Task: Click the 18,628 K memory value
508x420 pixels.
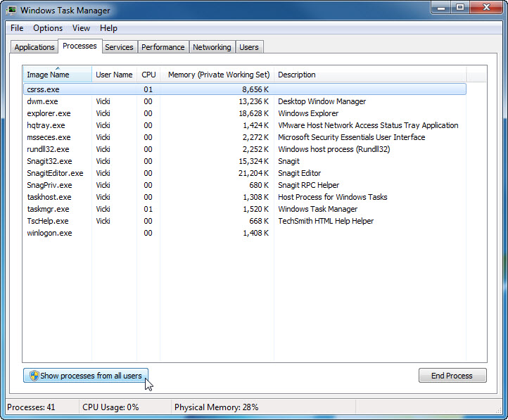Action: click(x=254, y=113)
